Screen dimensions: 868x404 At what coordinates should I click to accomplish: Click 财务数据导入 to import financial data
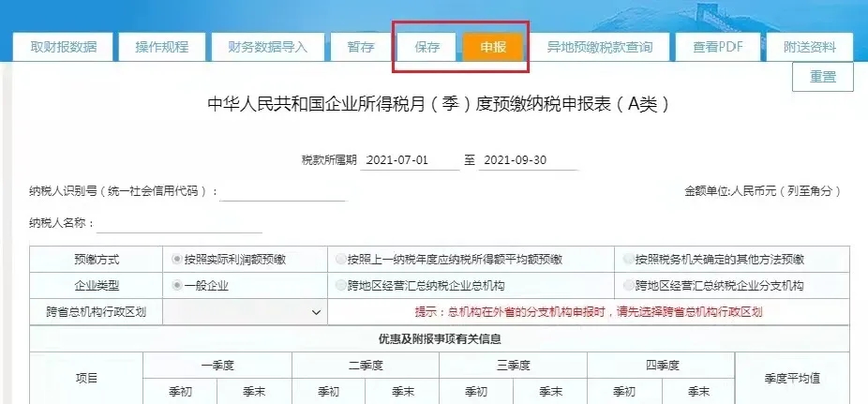(267, 47)
